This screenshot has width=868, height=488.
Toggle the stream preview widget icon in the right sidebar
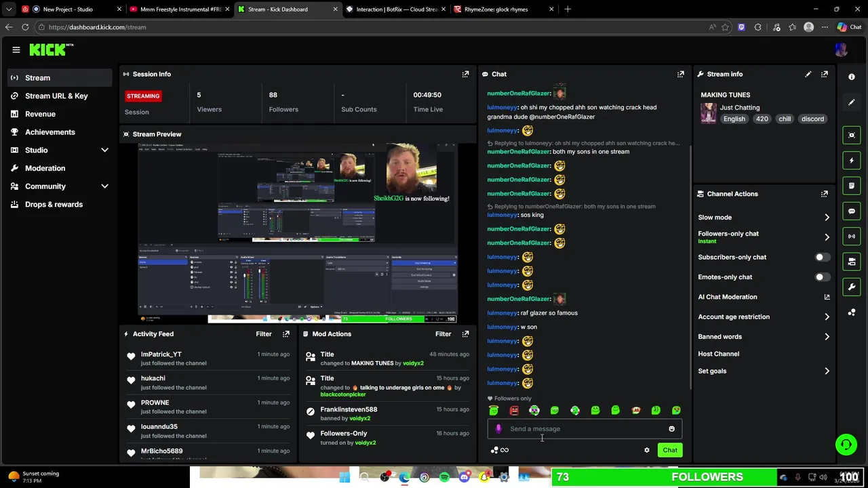pyautogui.click(x=852, y=135)
